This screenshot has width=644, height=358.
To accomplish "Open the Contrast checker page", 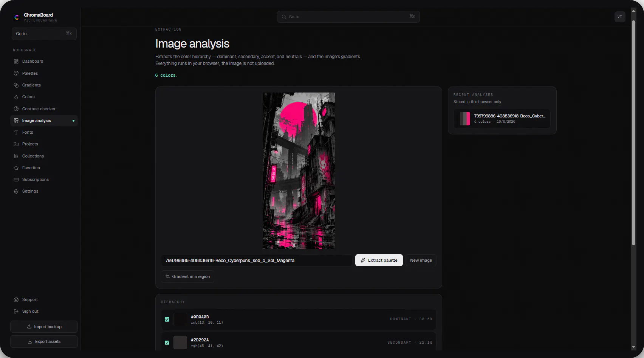I will pos(44,109).
